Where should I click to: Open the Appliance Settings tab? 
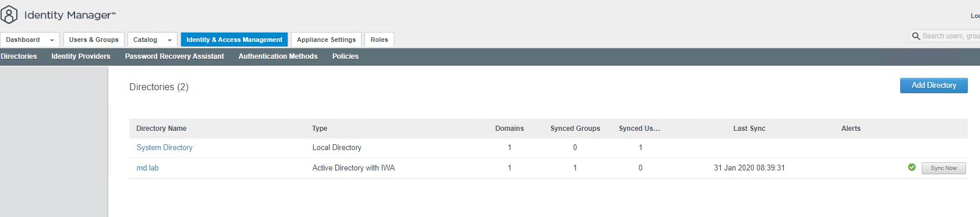(326, 40)
